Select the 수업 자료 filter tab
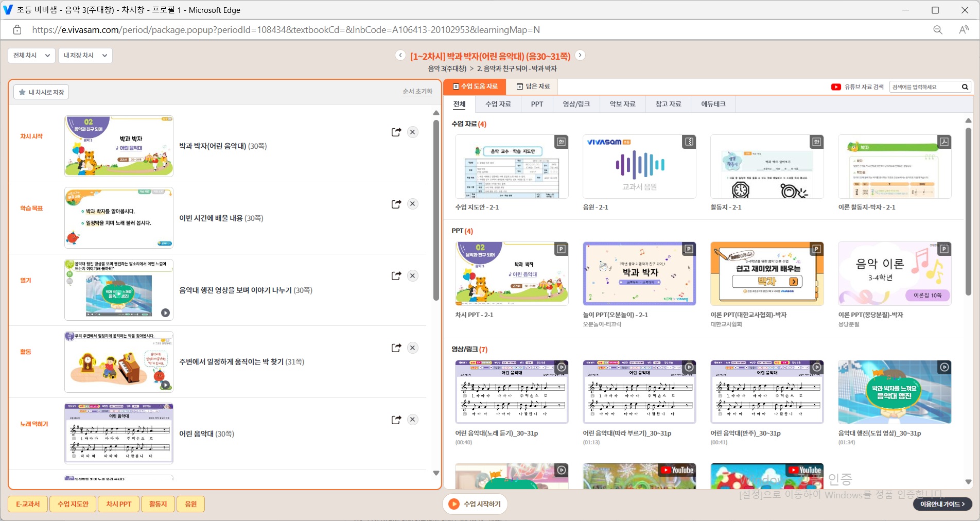 tap(498, 104)
